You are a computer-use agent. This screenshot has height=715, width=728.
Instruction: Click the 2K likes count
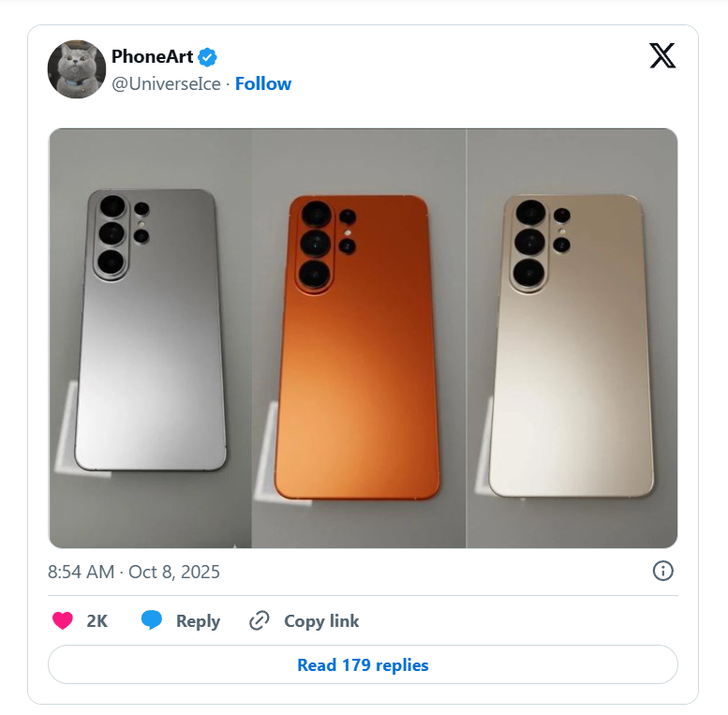point(97,620)
